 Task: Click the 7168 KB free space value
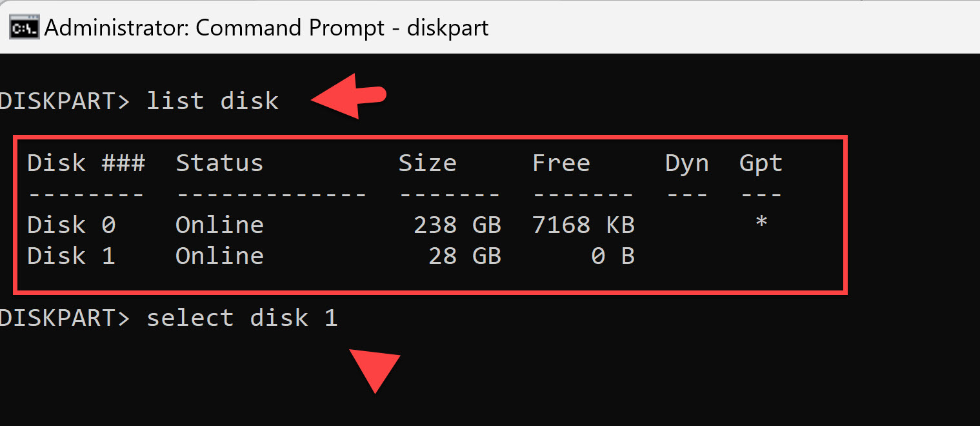[583, 224]
